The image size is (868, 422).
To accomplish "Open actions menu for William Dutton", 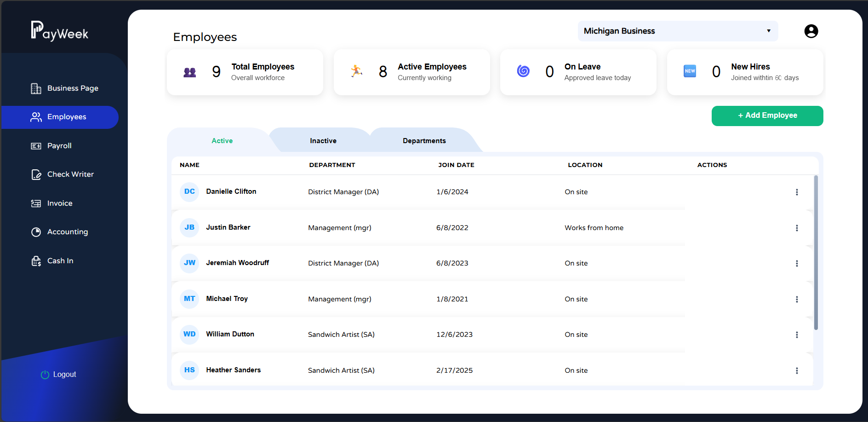I will coord(797,335).
